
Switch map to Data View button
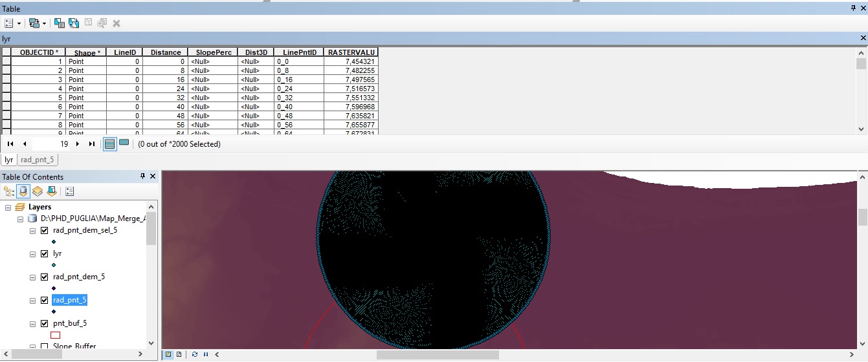click(168, 354)
